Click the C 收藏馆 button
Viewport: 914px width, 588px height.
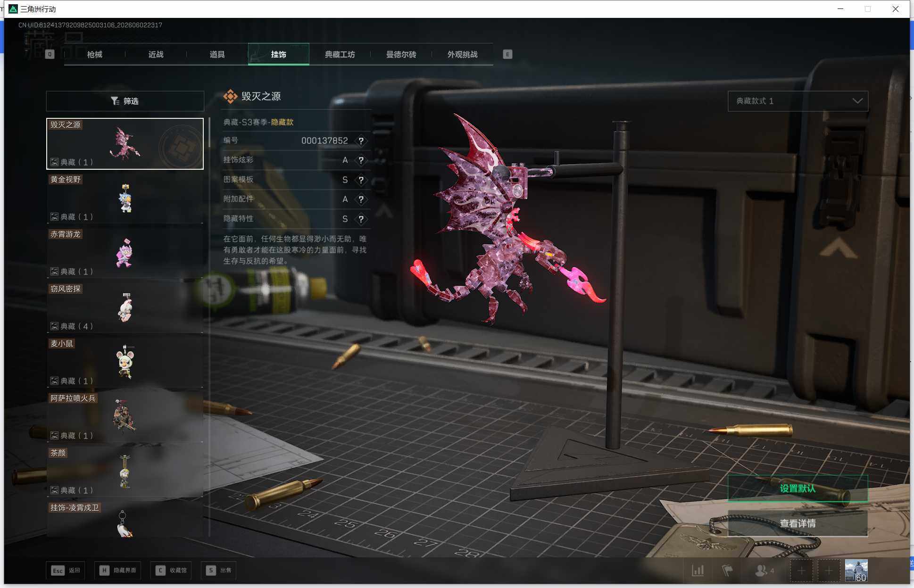coord(171,571)
